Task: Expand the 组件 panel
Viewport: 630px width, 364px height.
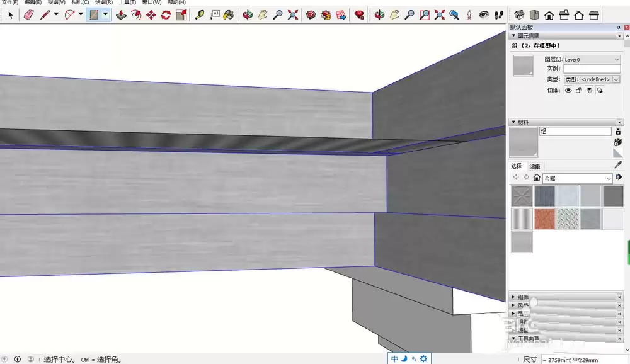Action: [520, 297]
